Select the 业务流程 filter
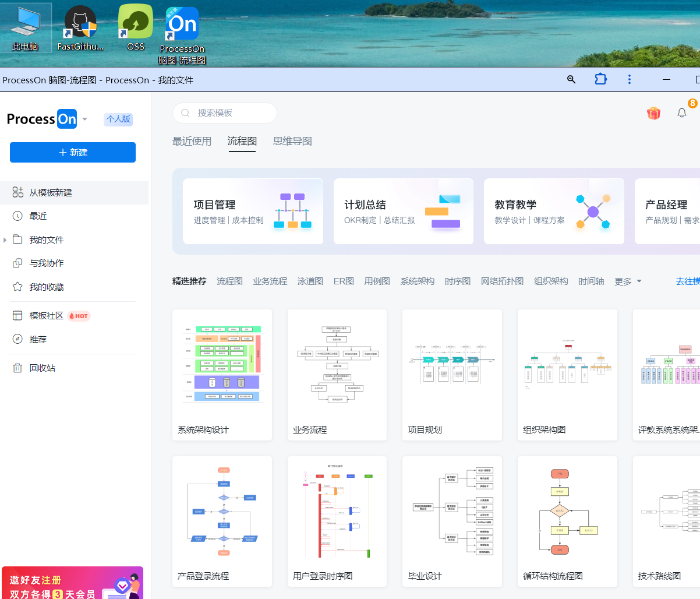700x599 pixels. click(270, 281)
